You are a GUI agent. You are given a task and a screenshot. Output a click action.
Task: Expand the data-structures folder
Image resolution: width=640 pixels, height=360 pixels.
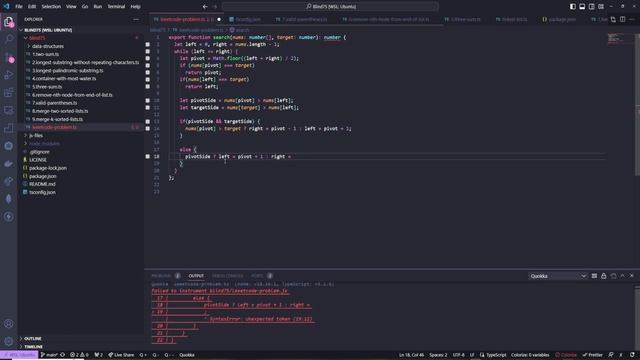[48, 46]
